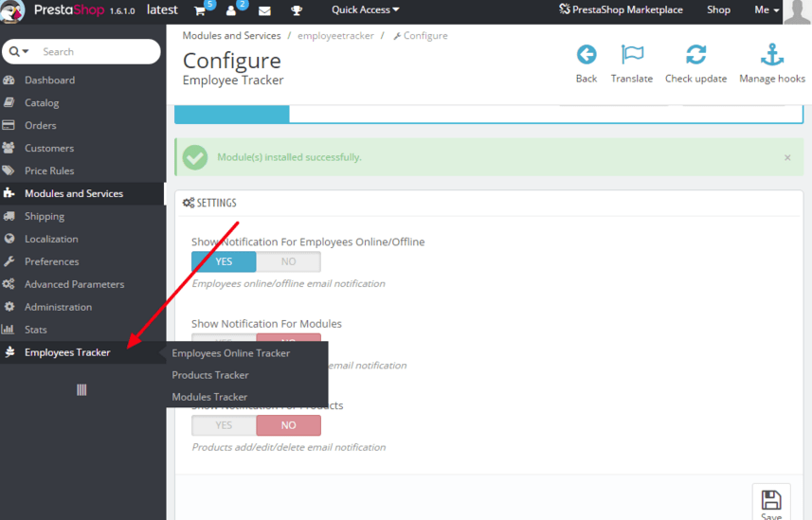Open the Quick Access dropdown

[366, 9]
